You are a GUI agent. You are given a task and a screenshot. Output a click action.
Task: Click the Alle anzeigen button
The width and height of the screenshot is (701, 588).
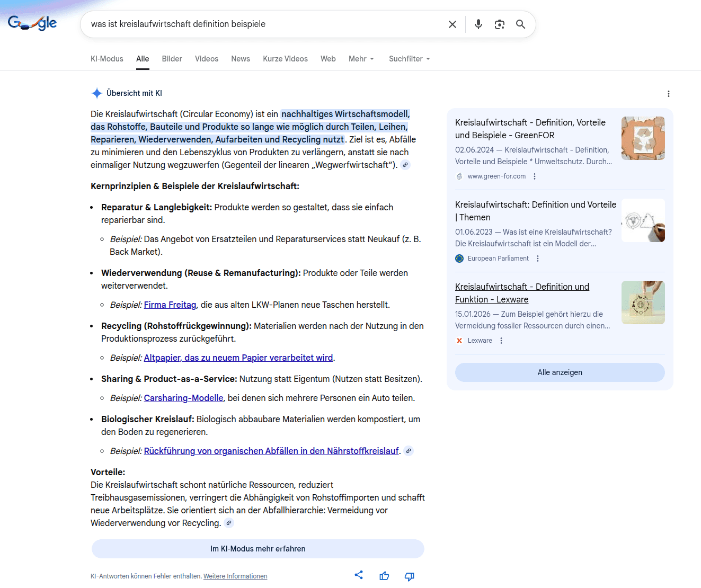tap(560, 372)
